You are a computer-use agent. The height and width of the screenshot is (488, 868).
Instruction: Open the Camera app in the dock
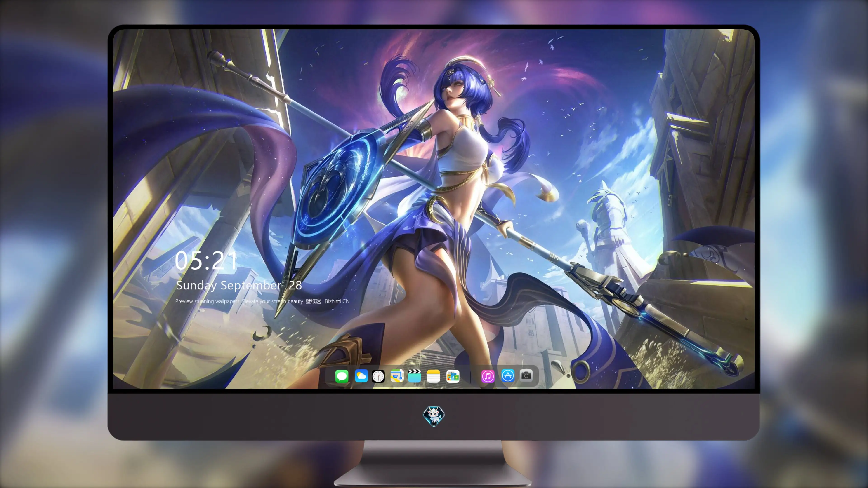click(526, 375)
